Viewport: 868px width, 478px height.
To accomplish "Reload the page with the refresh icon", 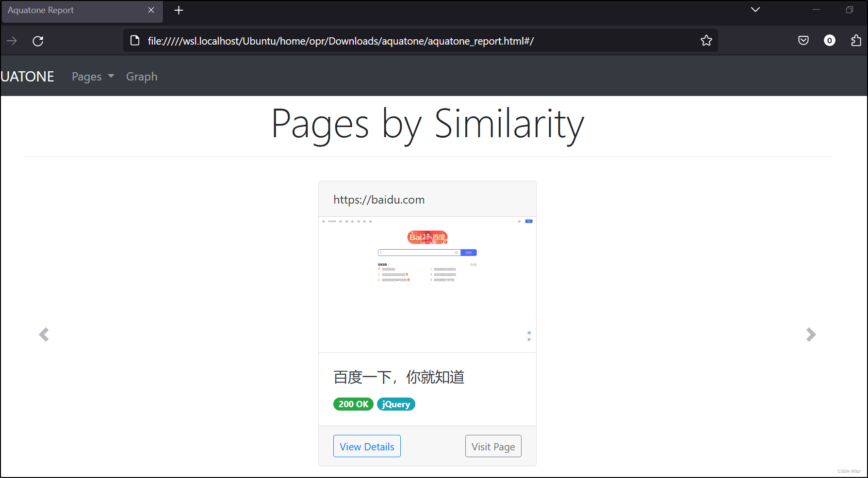I will [x=38, y=41].
